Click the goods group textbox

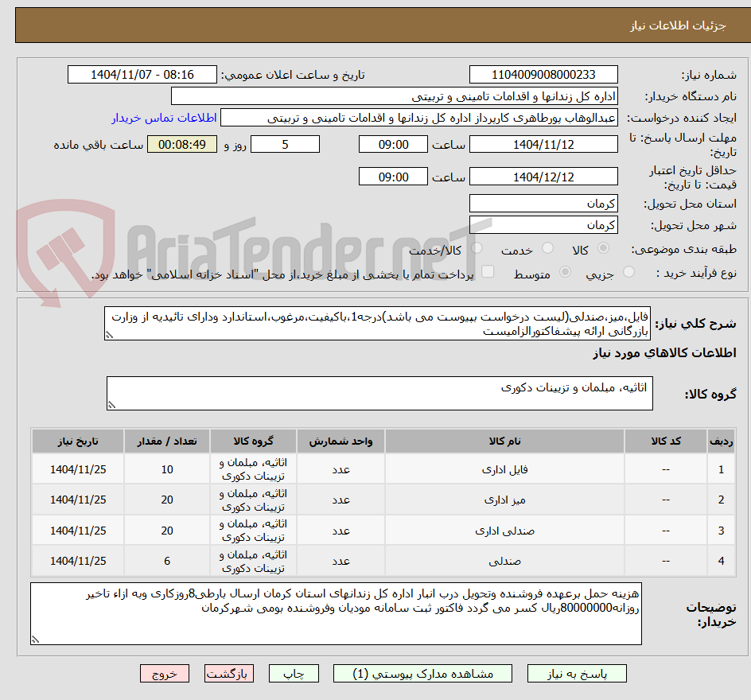click(x=379, y=394)
